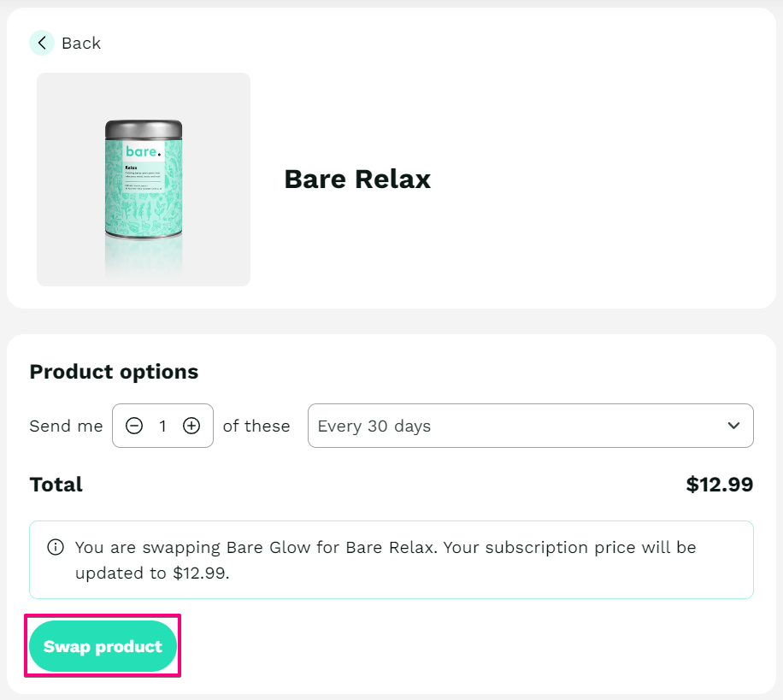
Task: Click the swapping Bare Glow notice text
Action: (x=386, y=560)
